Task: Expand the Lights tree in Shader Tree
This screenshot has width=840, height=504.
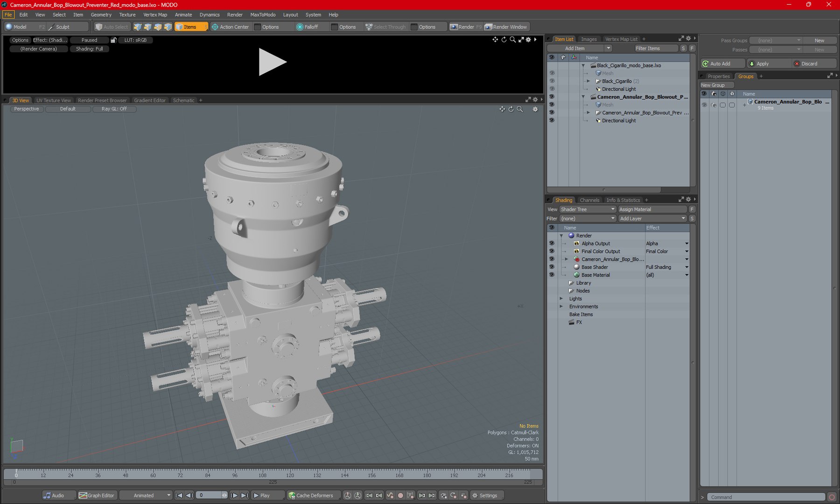Action: click(561, 299)
